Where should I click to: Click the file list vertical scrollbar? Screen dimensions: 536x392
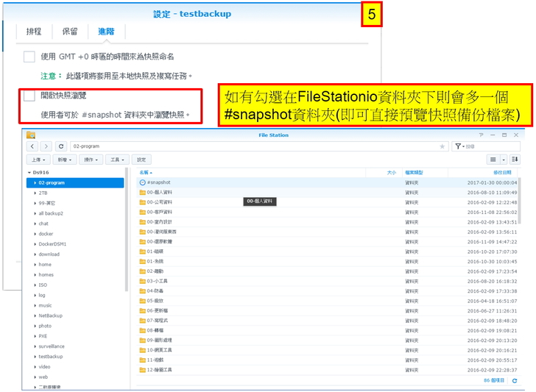(x=520, y=201)
